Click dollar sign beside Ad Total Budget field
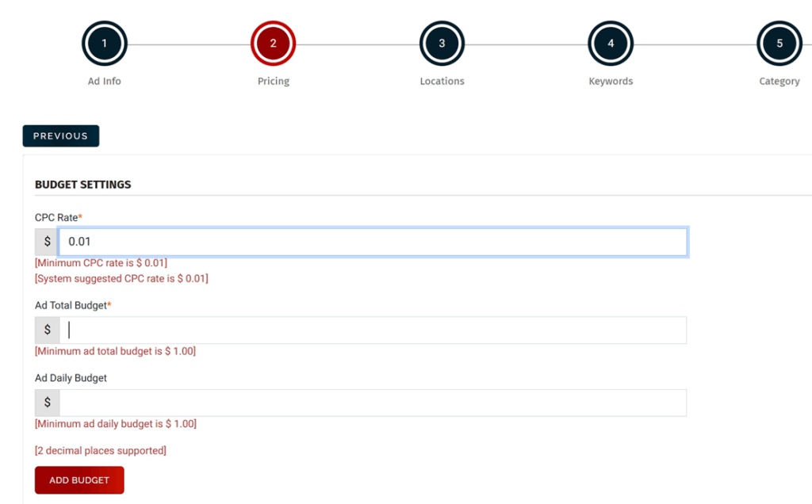The width and height of the screenshot is (812, 504). [47, 330]
